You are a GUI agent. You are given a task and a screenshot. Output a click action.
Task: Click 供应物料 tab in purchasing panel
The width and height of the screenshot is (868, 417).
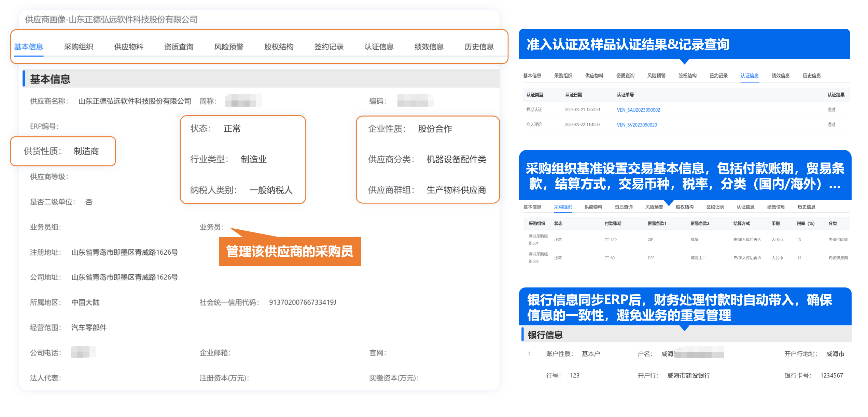593,207
